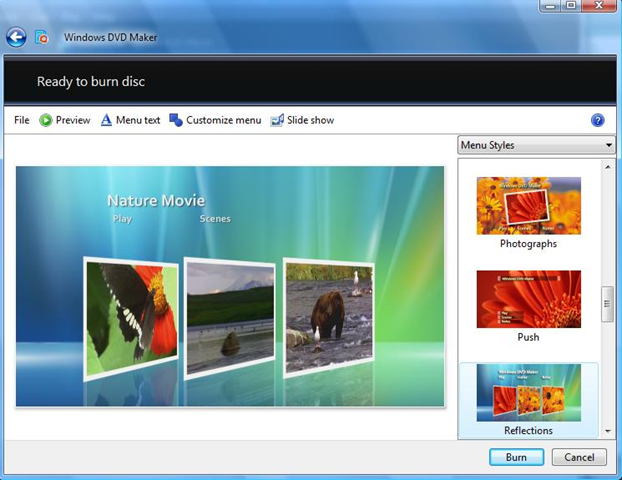
Task: Click Play in the DVD menu preview
Action: click(122, 219)
